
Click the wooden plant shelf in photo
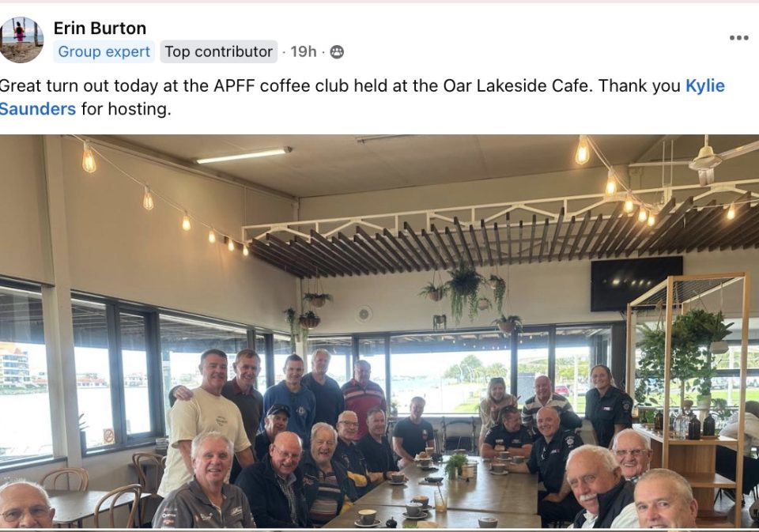click(x=686, y=396)
